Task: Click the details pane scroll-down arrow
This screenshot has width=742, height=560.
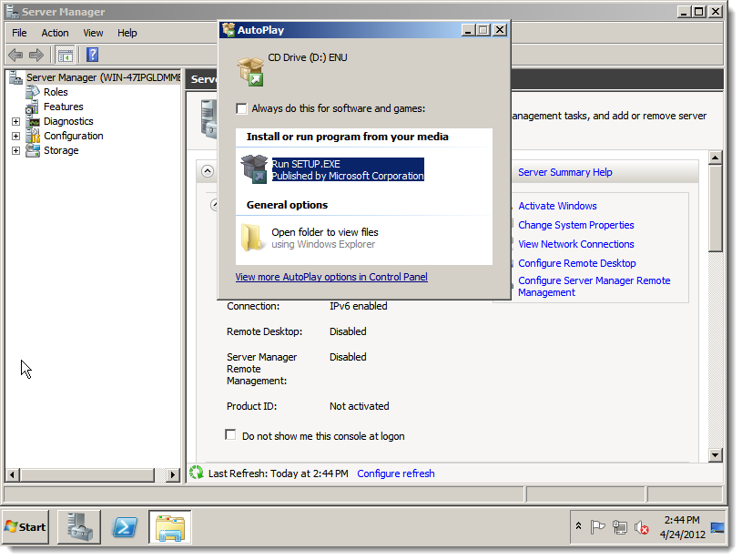Action: click(x=715, y=455)
